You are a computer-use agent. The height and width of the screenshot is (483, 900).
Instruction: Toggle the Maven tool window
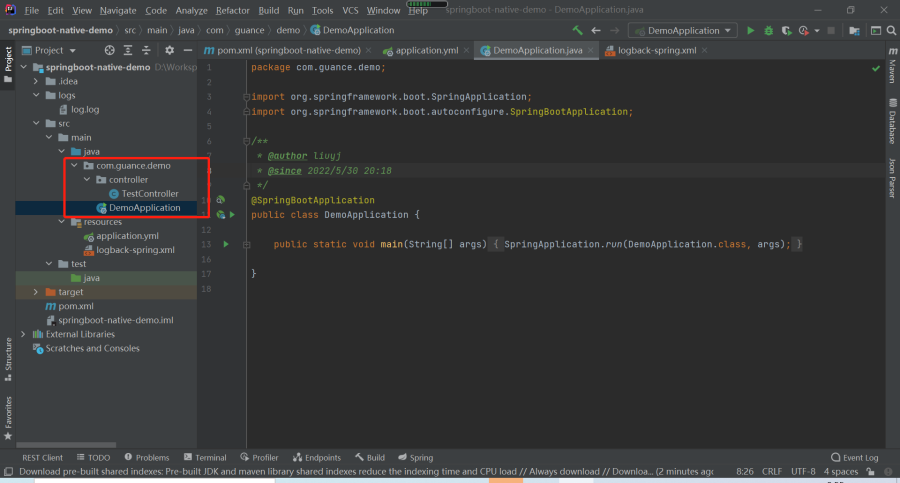coord(893,65)
